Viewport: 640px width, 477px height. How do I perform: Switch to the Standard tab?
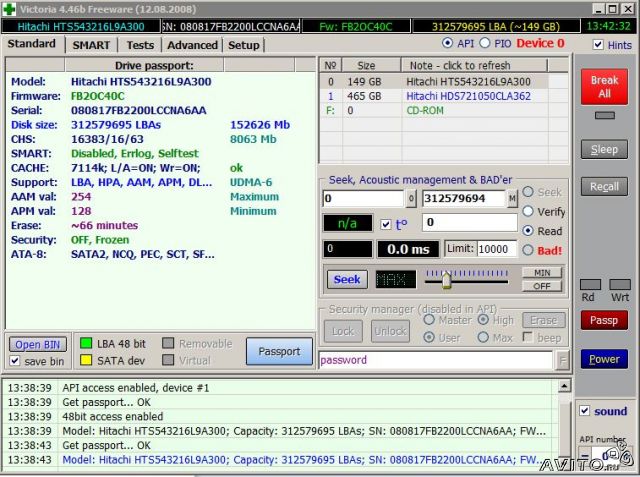pos(32,44)
